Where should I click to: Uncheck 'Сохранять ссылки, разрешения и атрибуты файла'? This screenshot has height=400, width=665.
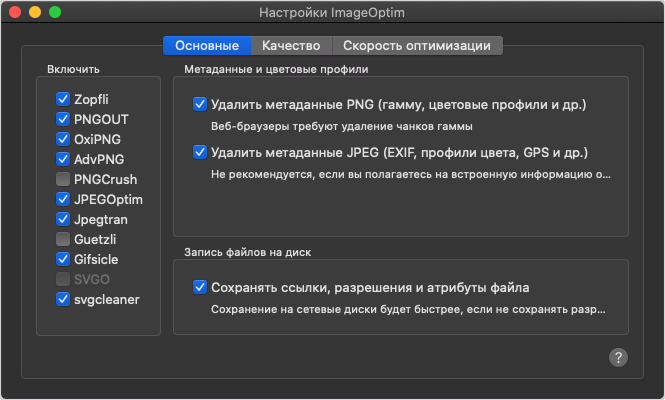tap(200, 288)
